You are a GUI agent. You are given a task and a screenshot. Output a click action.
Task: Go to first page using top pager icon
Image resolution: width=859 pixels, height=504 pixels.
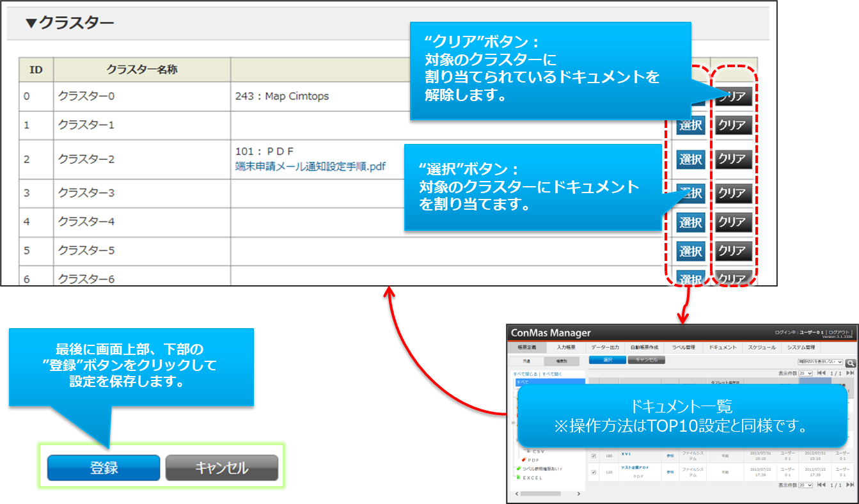coord(821,373)
